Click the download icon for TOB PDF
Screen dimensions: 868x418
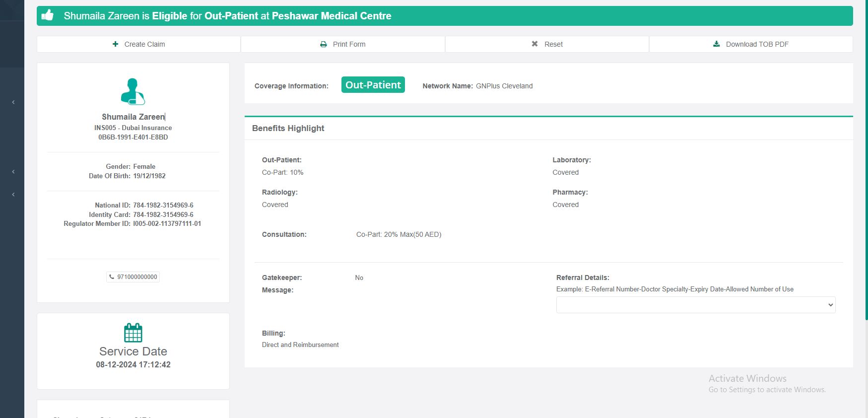coord(716,44)
